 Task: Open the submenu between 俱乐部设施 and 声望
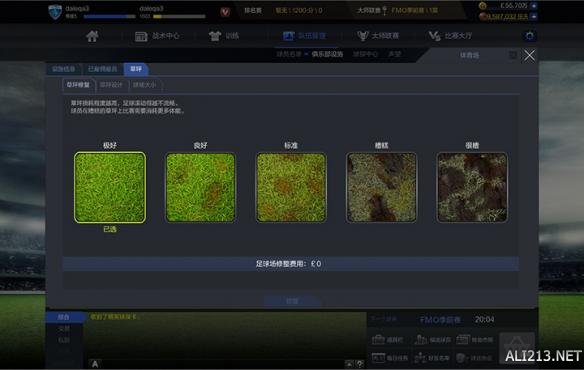[x=365, y=54]
